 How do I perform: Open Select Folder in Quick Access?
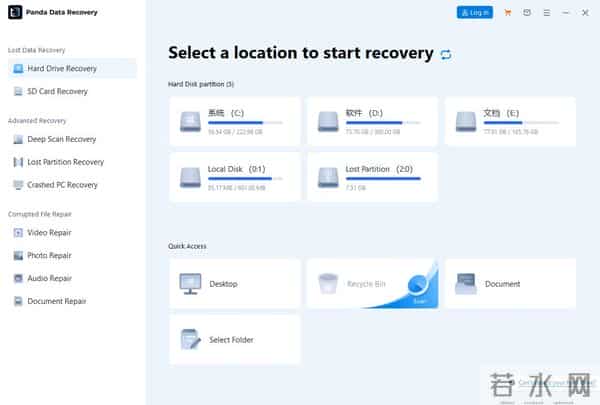[x=234, y=340]
